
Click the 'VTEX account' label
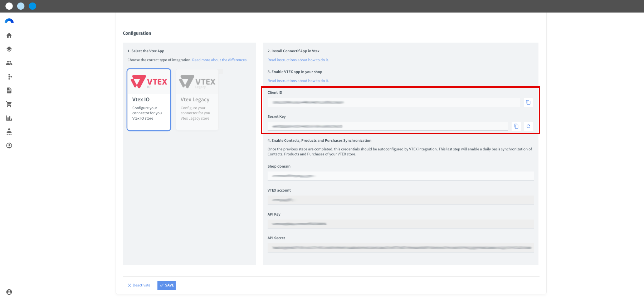(x=279, y=191)
